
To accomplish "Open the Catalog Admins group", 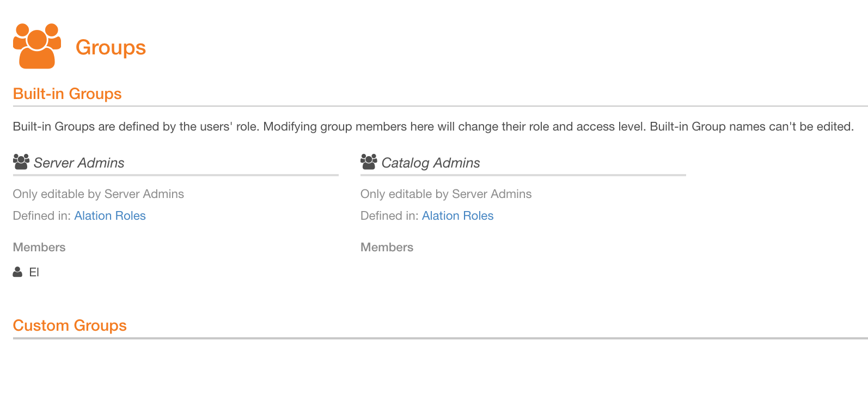I will click(x=431, y=163).
